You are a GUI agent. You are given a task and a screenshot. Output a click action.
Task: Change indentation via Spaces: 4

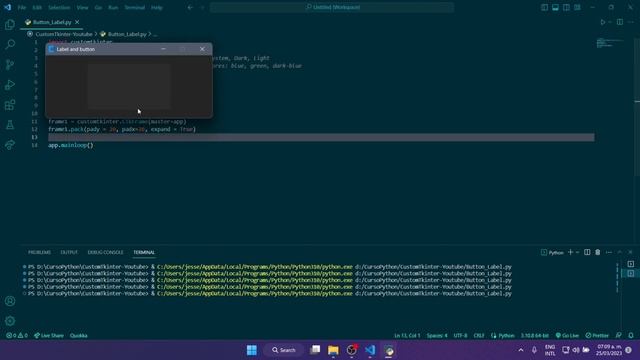coord(437,336)
